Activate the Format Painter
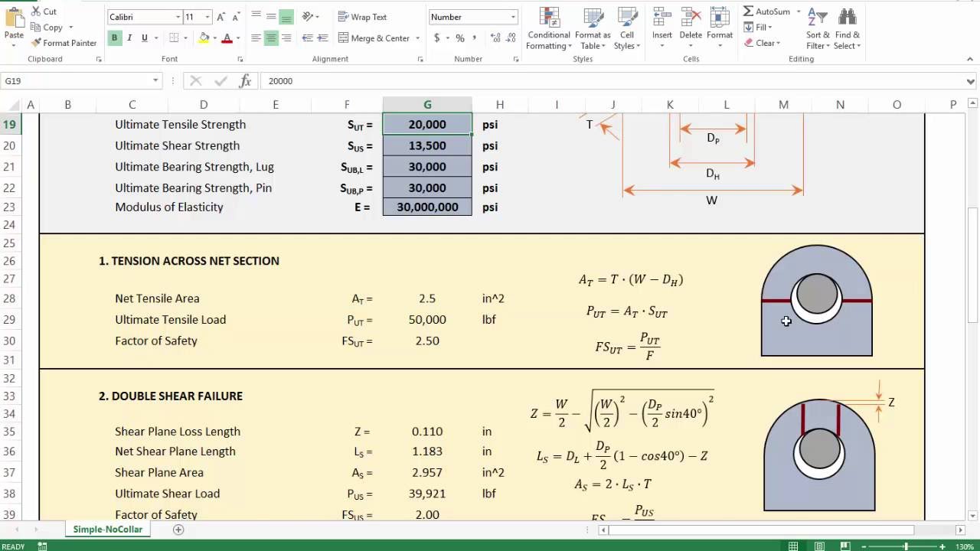 (x=64, y=43)
